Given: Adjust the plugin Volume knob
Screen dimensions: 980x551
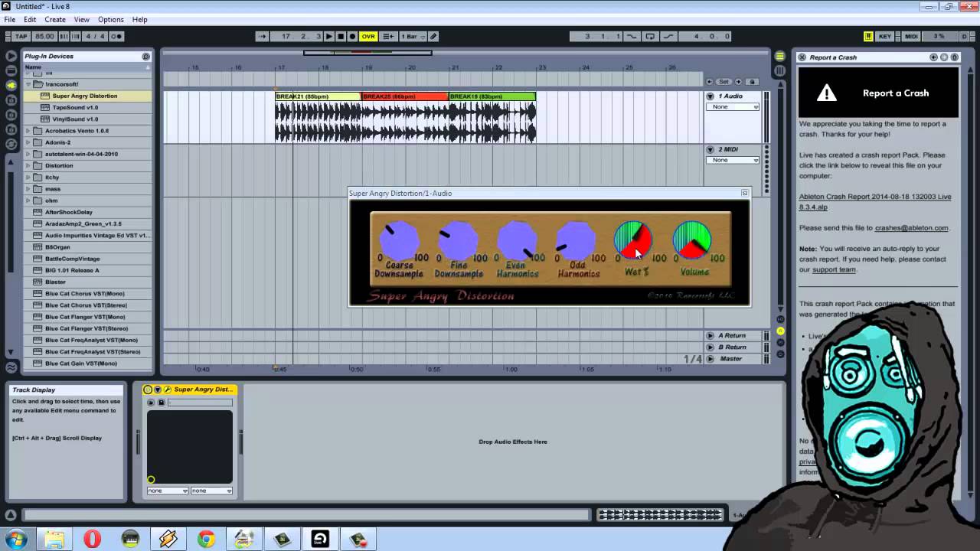Looking at the screenshot, I should pyautogui.click(x=692, y=241).
